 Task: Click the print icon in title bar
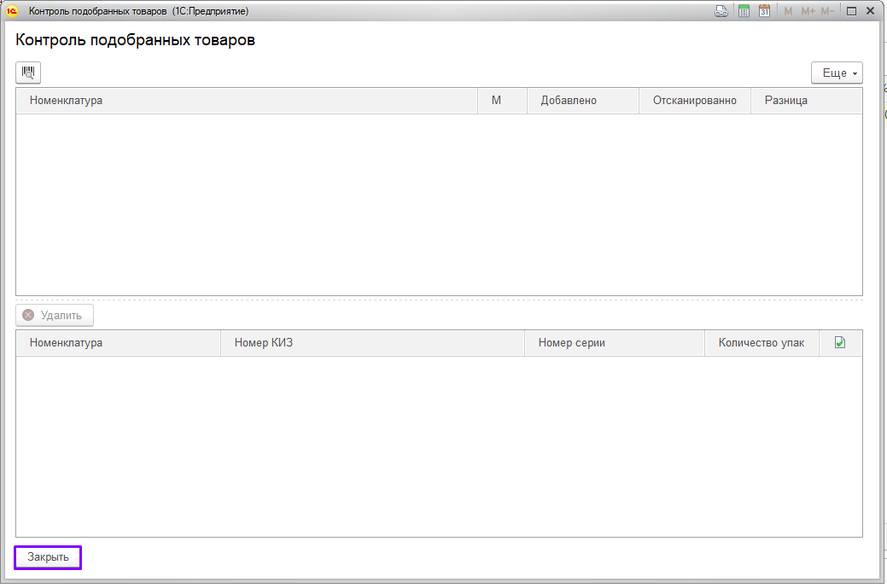tap(721, 11)
